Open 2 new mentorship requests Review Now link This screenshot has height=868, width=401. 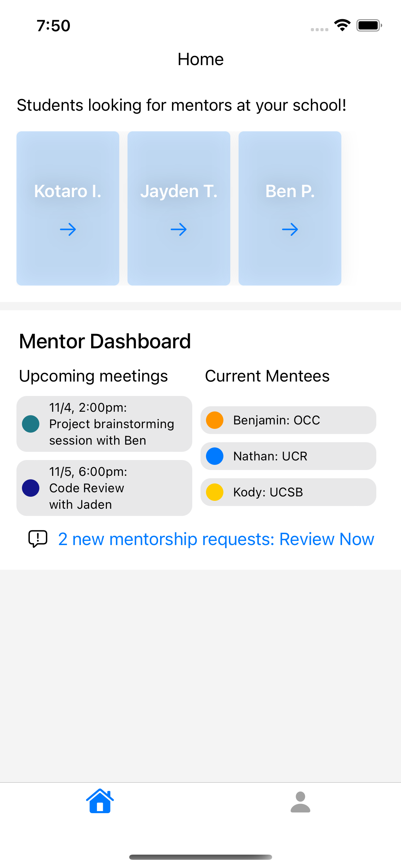pos(216,539)
